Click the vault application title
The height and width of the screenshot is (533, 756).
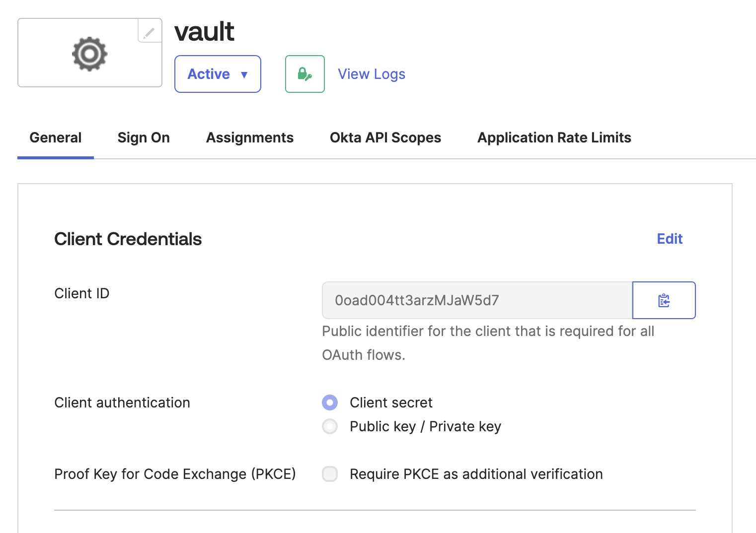204,32
